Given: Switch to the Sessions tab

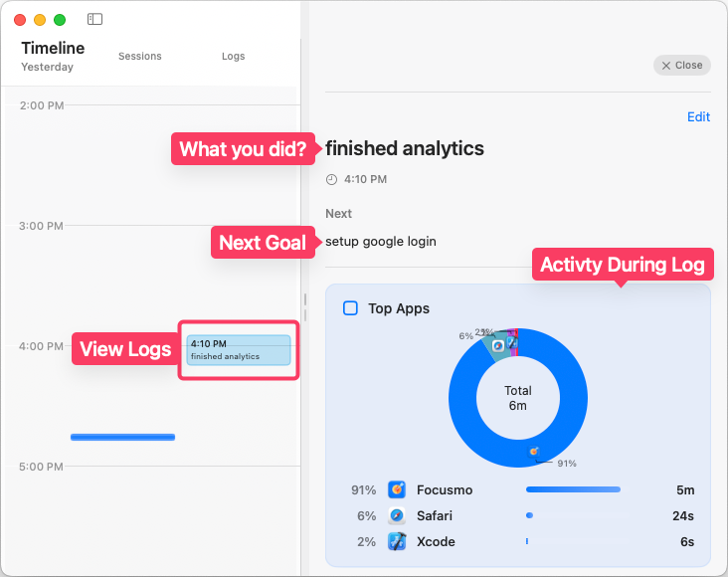Looking at the screenshot, I should click(x=139, y=57).
